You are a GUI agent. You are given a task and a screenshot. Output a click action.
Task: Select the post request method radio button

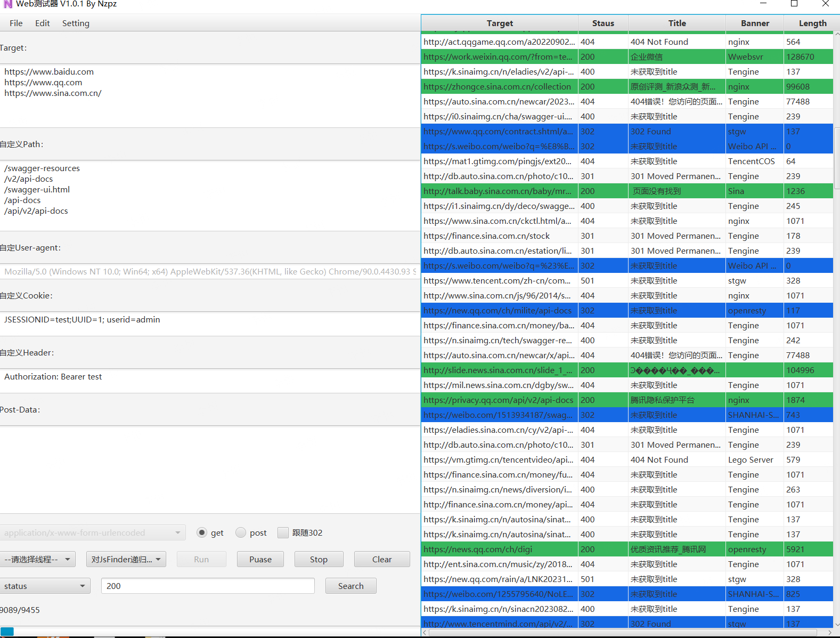[241, 532]
